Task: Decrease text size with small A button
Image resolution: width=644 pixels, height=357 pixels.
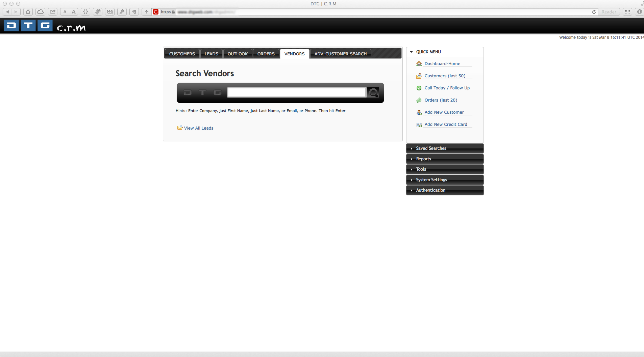Action: coord(65,12)
